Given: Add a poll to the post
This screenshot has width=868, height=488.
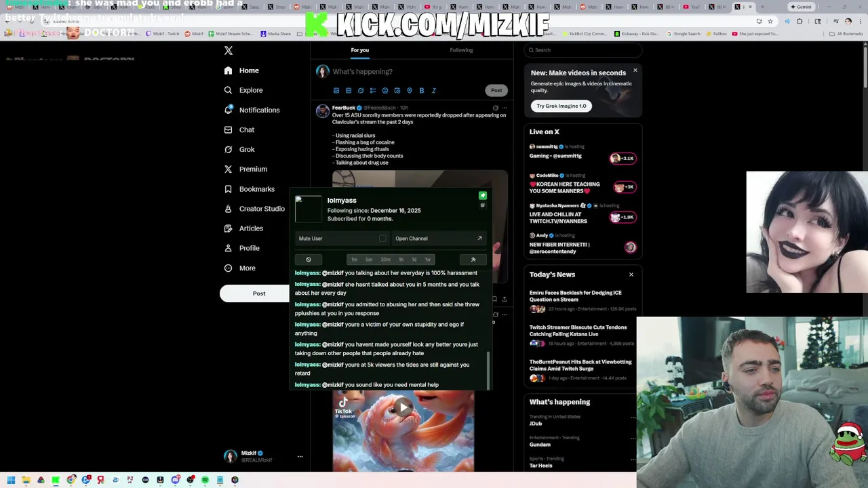Looking at the screenshot, I should 373,90.
